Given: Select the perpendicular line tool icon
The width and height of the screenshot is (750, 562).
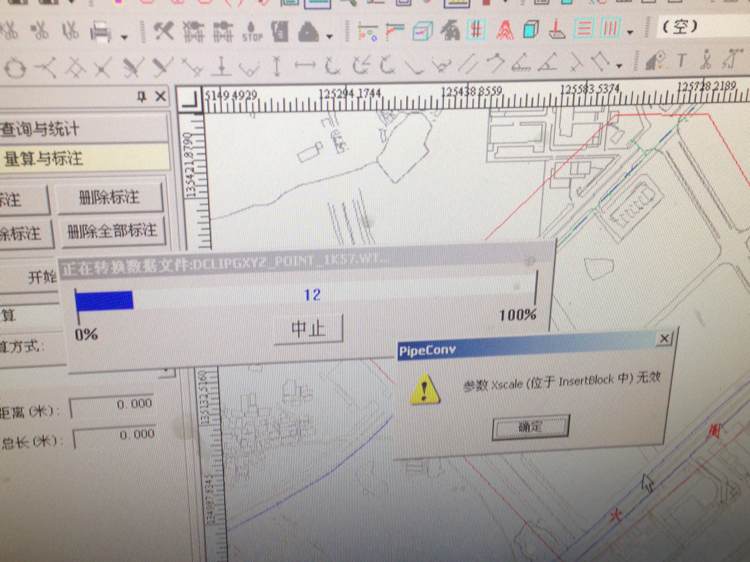Looking at the screenshot, I should 221,67.
